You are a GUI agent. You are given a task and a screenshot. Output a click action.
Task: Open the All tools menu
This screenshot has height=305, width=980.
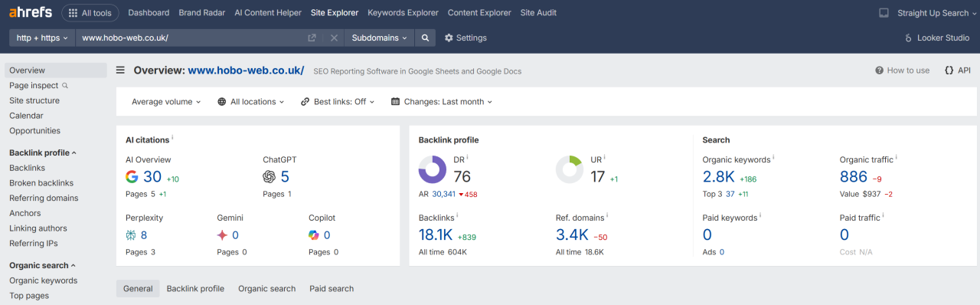tap(90, 13)
